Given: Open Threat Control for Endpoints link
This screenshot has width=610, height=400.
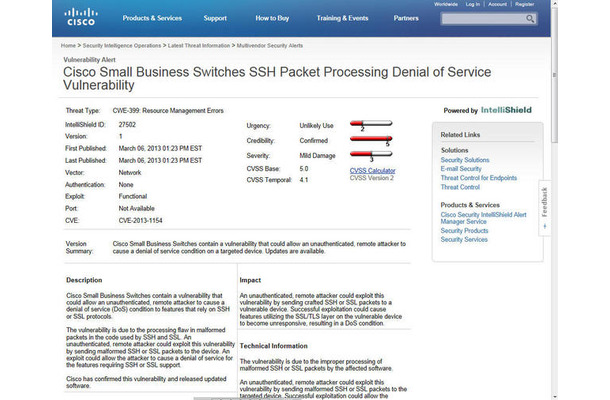Looking at the screenshot, I should point(479,178).
